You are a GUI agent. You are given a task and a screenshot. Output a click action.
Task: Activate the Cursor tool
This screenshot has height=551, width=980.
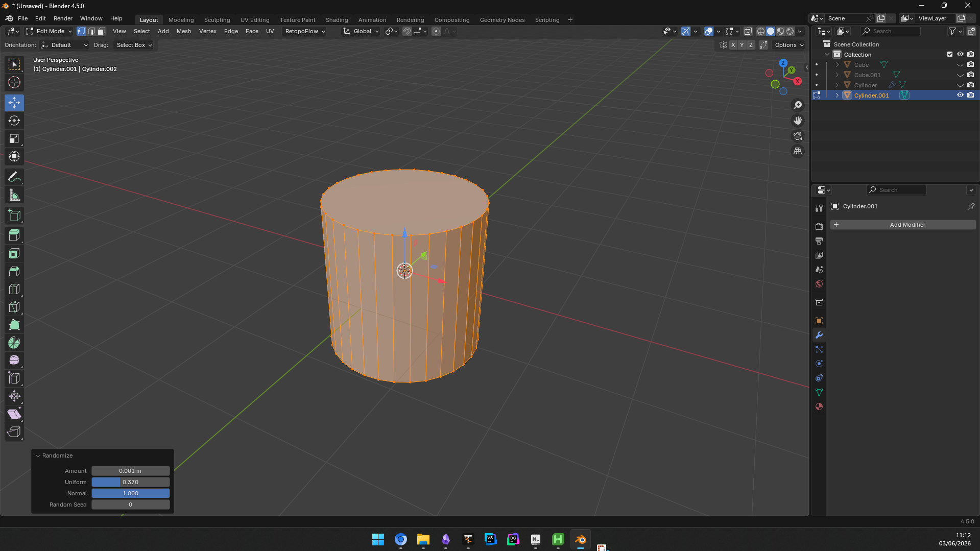point(14,82)
